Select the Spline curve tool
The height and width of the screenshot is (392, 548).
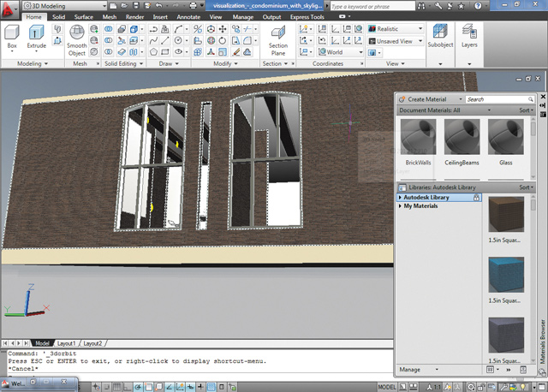tap(153, 40)
